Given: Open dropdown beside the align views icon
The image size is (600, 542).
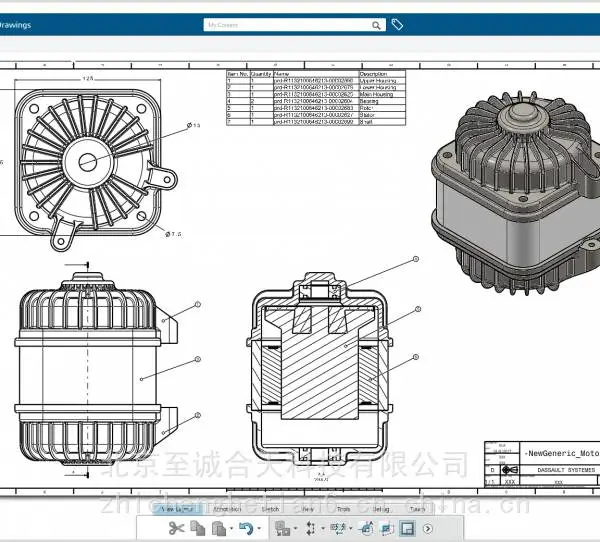Looking at the screenshot, I should (323, 529).
